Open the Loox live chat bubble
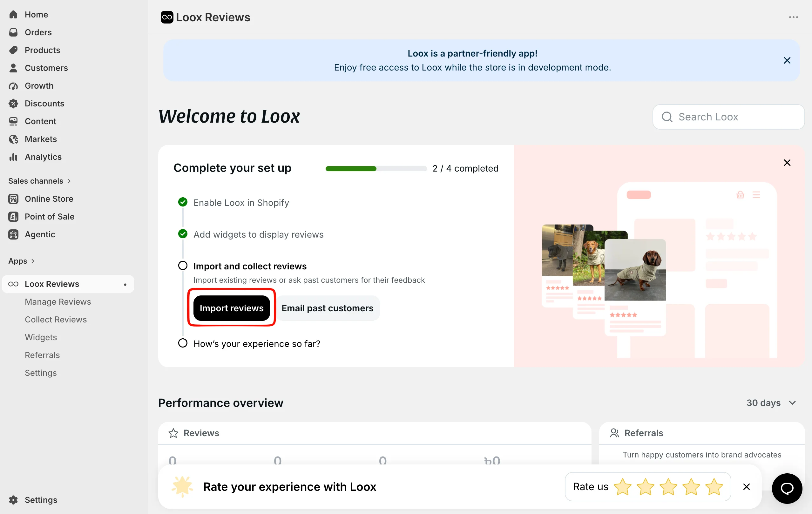Screen dimensions: 812x514 (787, 488)
